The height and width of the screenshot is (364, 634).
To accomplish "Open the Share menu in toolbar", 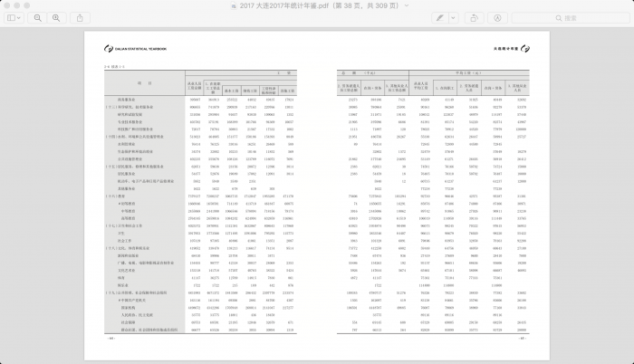I will [81, 17].
